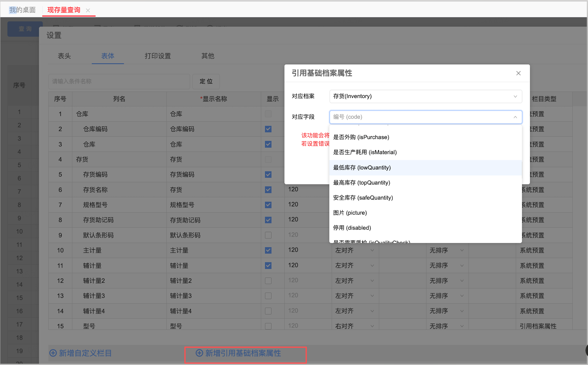Viewport: 588px width, 365px height.
Task: Check 显示 for 辅计量4 row
Action: click(x=268, y=311)
